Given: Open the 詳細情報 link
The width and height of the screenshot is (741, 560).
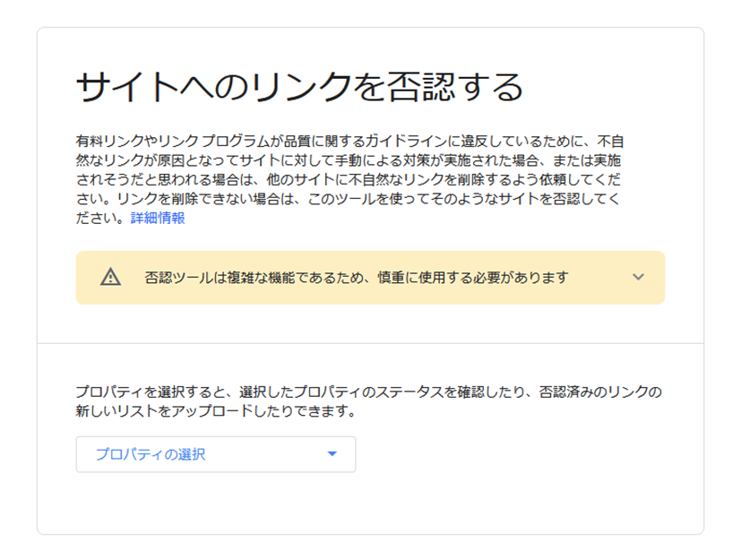Looking at the screenshot, I should (x=158, y=218).
